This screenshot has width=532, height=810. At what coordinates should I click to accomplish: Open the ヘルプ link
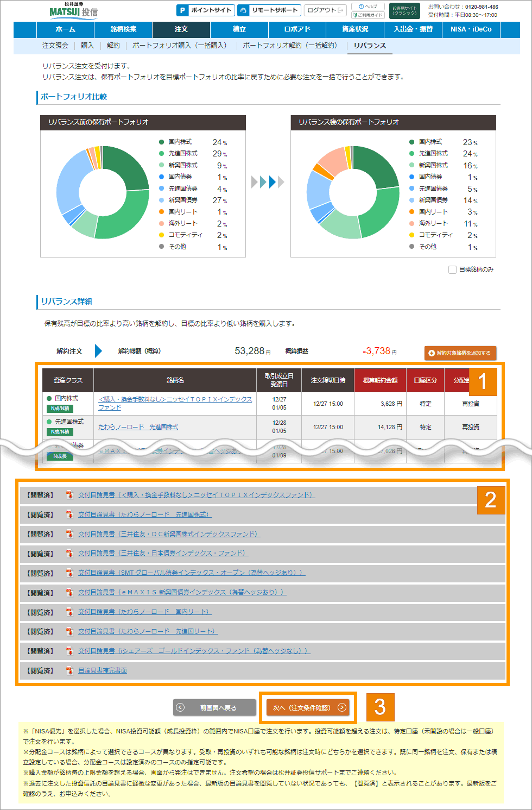(368, 7)
